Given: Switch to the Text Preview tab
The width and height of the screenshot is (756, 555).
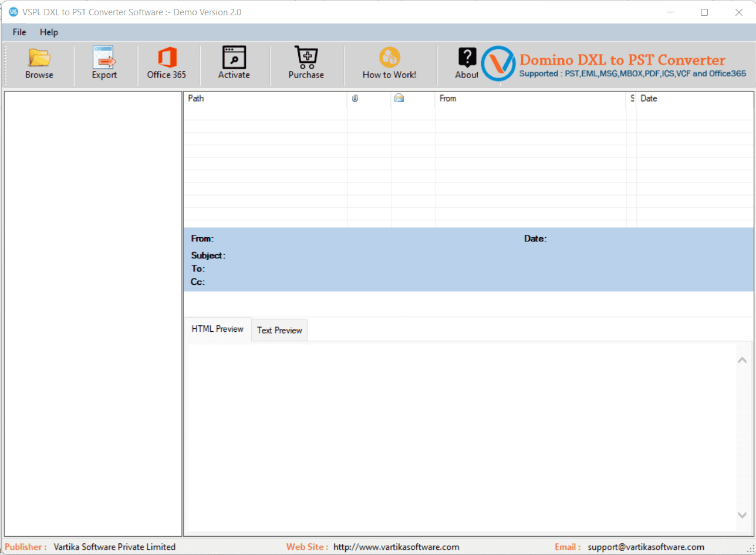Looking at the screenshot, I should (279, 330).
